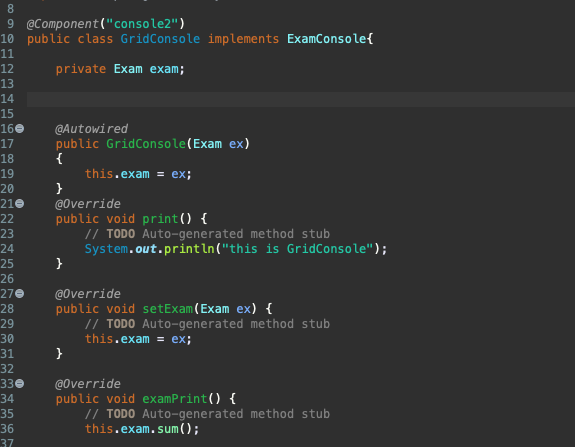Screen dimensions: 575x447
Task: Click the GridConsole constructor name on line 17
Action: tap(146, 144)
